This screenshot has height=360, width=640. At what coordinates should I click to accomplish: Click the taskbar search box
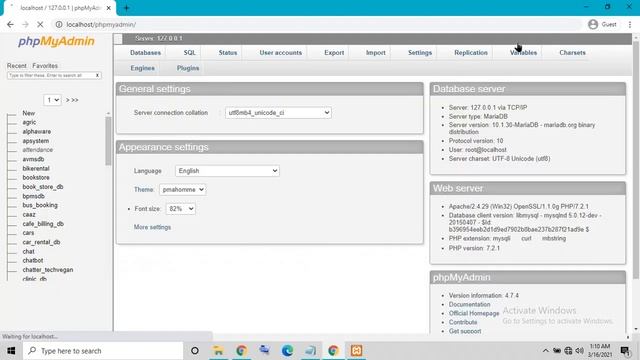(103, 351)
